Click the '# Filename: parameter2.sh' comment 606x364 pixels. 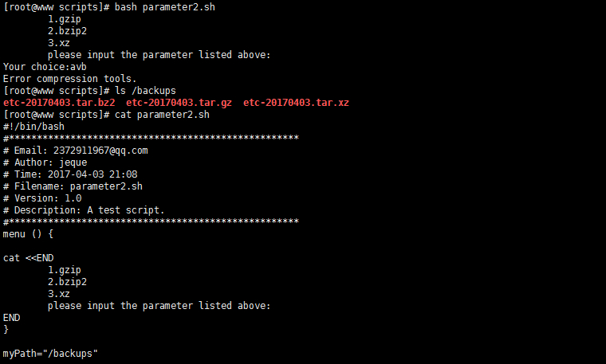coord(73,186)
